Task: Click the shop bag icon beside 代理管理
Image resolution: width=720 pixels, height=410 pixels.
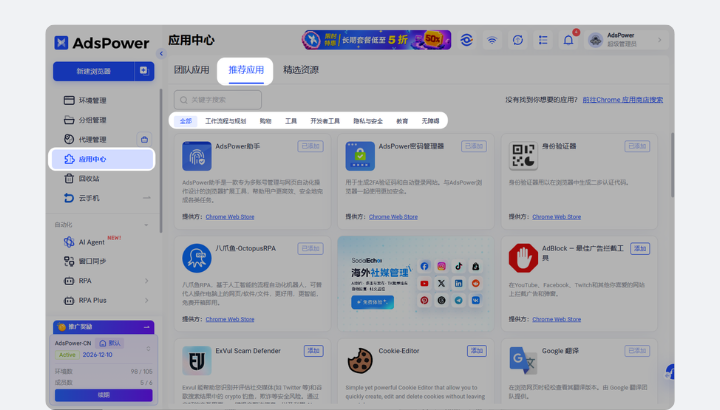Action: coord(144,140)
